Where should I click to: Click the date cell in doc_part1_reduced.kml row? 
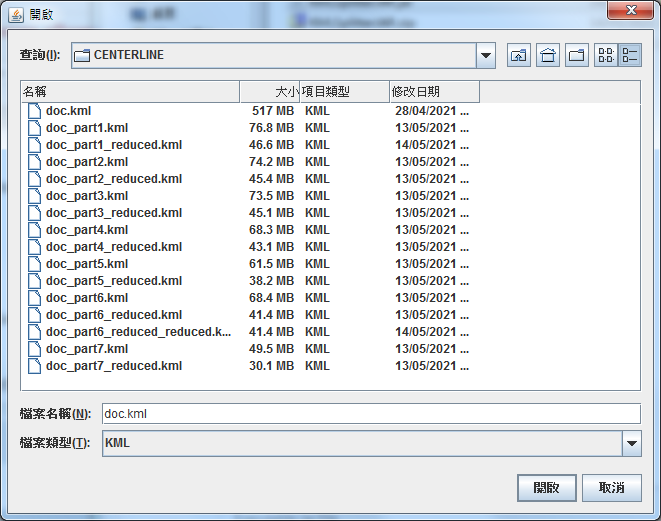click(x=432, y=145)
